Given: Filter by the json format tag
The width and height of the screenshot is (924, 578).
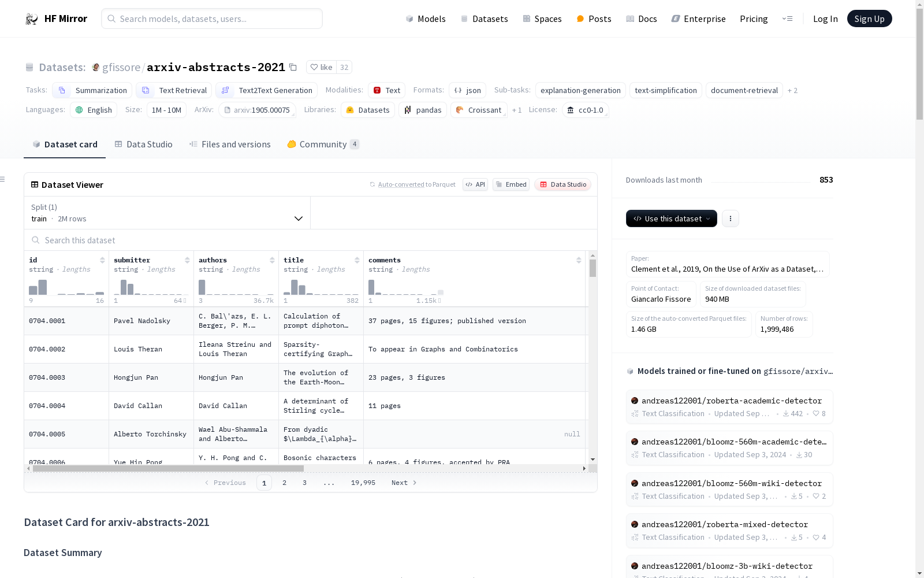Looking at the screenshot, I should (467, 90).
